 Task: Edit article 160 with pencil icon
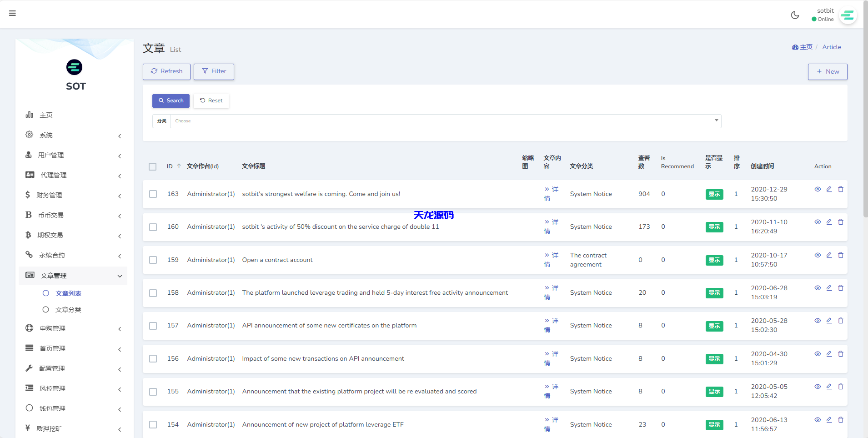pos(829,222)
